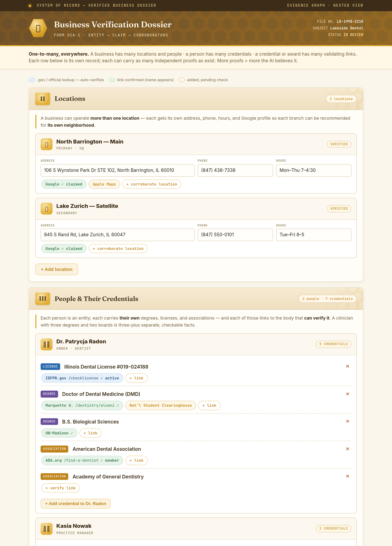Add a link to American Dental Association
The width and height of the screenshot is (392, 546).
(x=136, y=460)
